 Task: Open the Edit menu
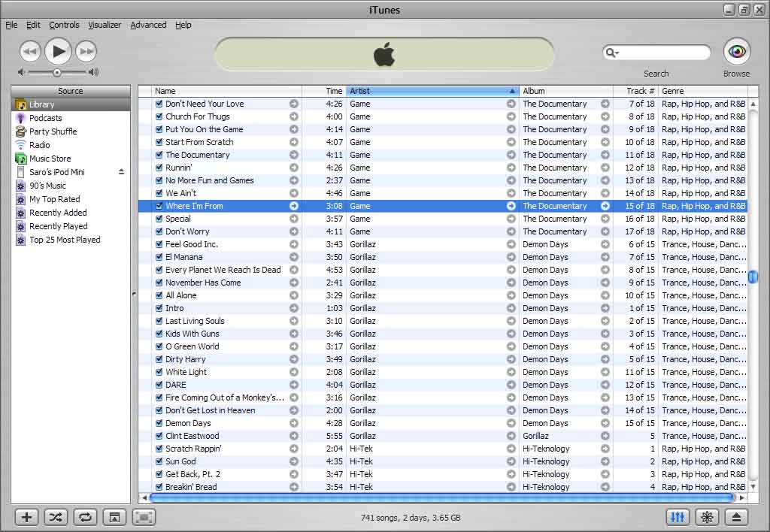click(x=33, y=25)
